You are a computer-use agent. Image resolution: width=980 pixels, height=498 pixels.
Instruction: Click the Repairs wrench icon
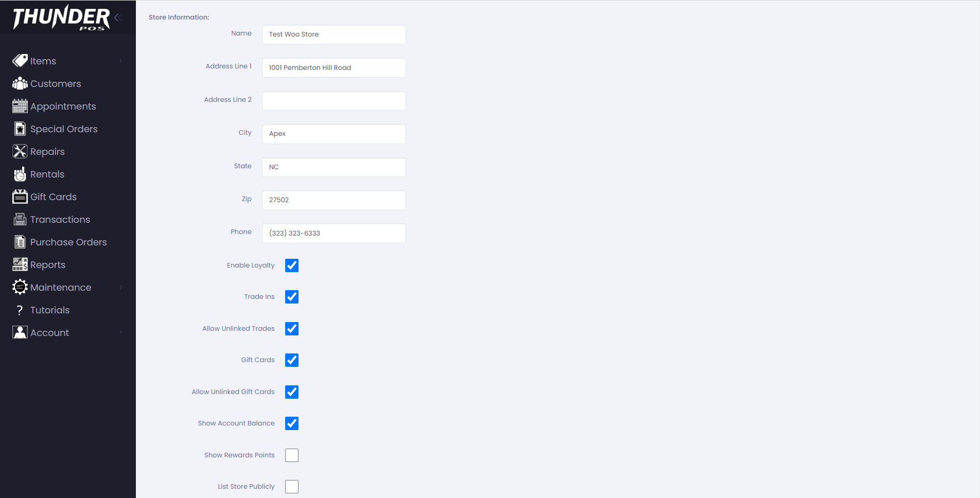coord(20,151)
